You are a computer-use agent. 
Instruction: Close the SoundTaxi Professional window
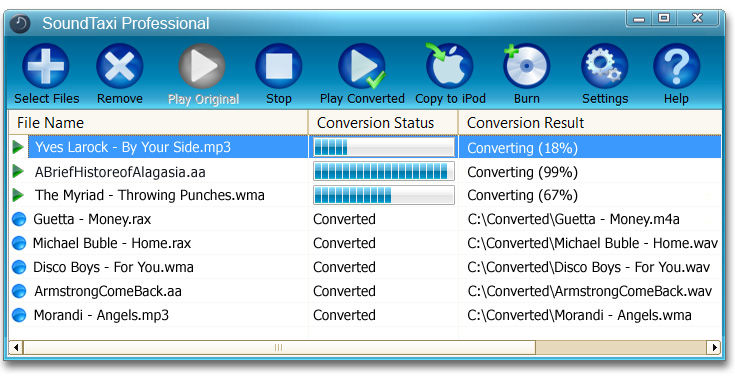[698, 18]
